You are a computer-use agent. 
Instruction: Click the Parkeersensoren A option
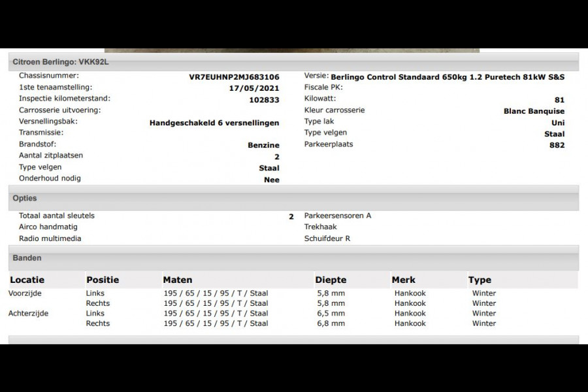338,216
